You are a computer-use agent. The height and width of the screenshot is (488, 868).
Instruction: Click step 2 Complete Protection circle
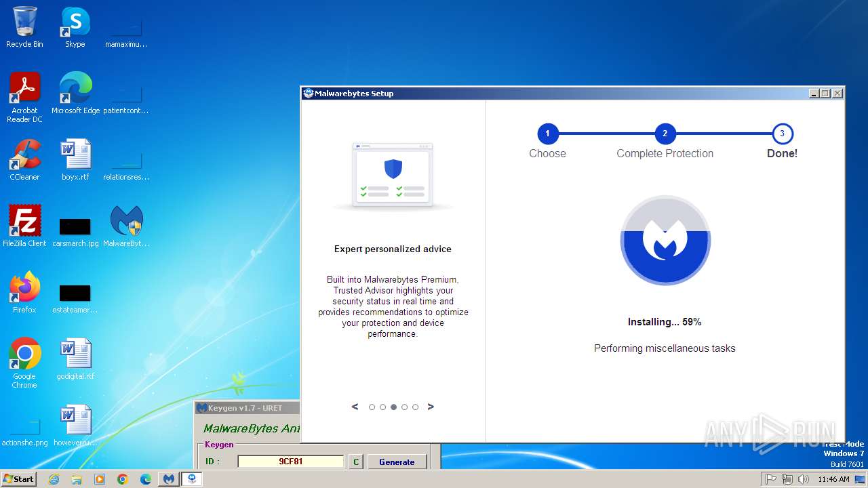665,134
